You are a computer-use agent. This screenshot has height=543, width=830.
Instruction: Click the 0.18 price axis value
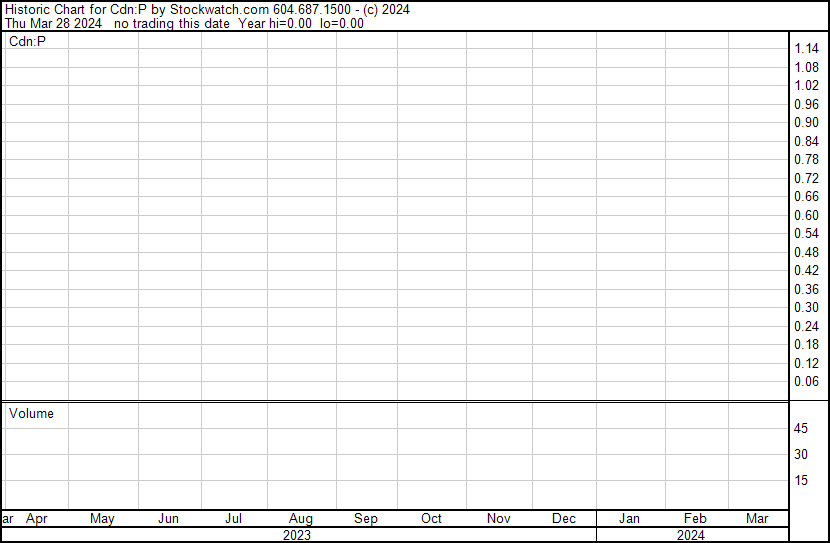pos(806,345)
